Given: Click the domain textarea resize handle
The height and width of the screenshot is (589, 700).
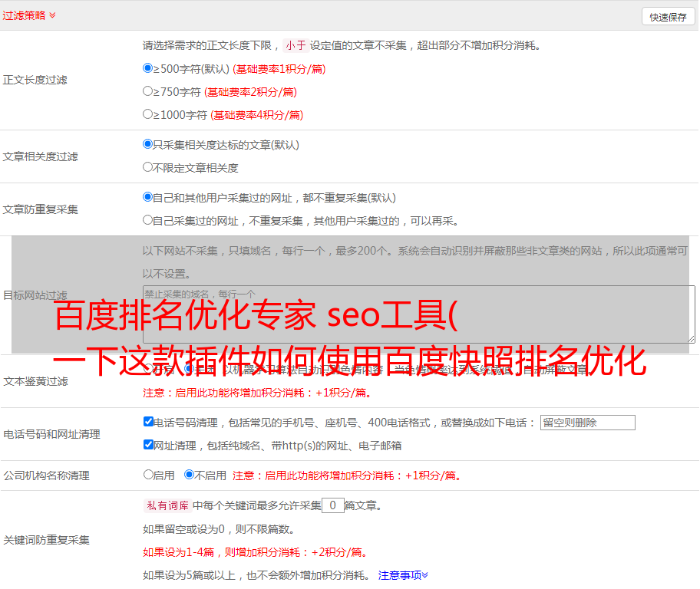Looking at the screenshot, I should click(x=691, y=338).
